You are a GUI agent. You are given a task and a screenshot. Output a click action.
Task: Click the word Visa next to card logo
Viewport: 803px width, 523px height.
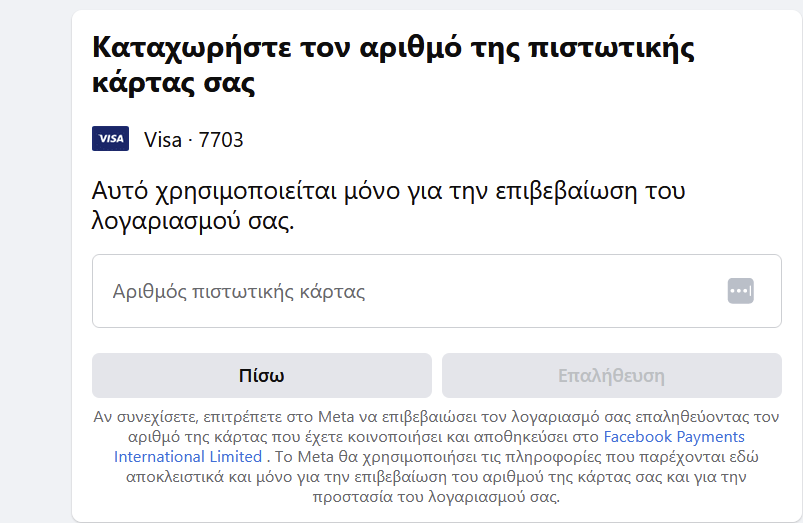[x=163, y=139]
